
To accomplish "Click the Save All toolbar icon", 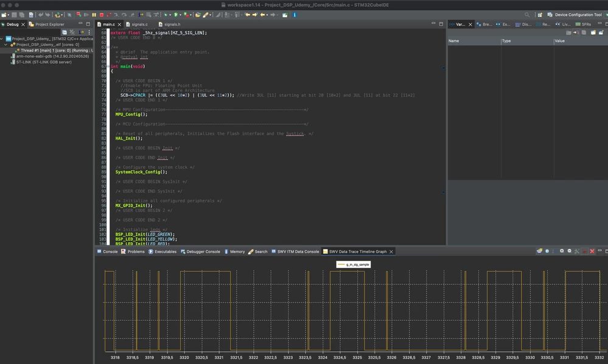I will pos(22,15).
